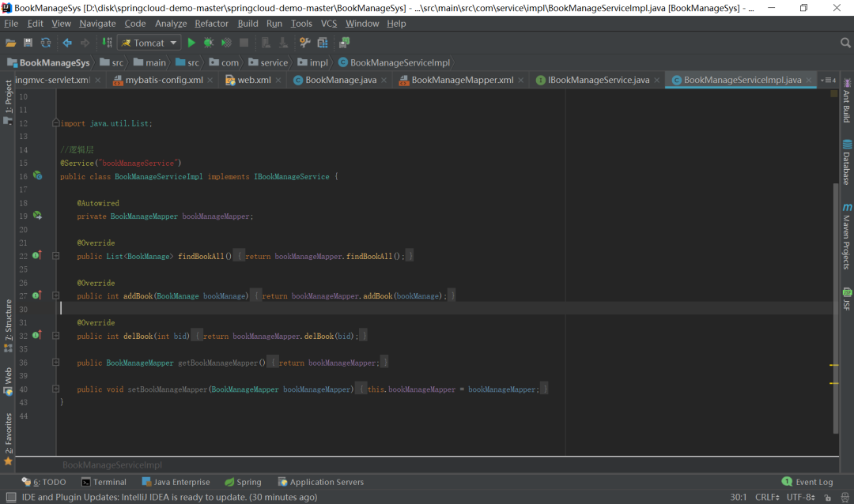The width and height of the screenshot is (854, 504).
Task: Click the autowired dependency gutter icon at line 19
Action: tap(37, 216)
